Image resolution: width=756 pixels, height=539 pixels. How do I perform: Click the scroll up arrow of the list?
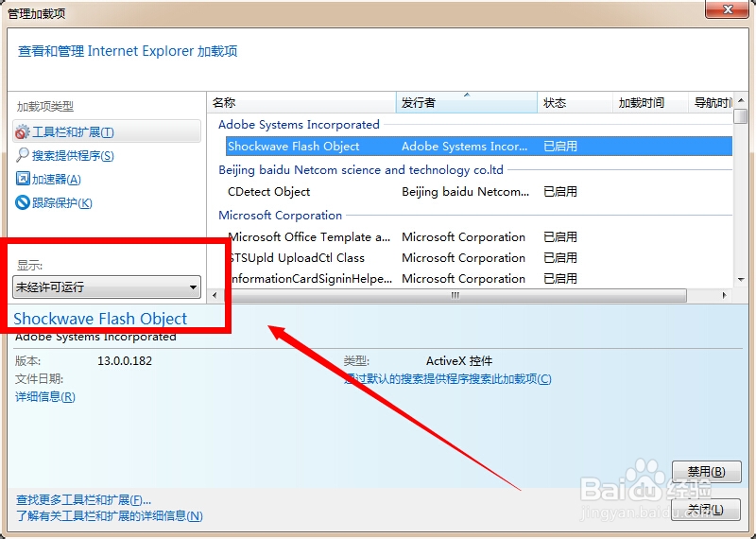(x=741, y=100)
